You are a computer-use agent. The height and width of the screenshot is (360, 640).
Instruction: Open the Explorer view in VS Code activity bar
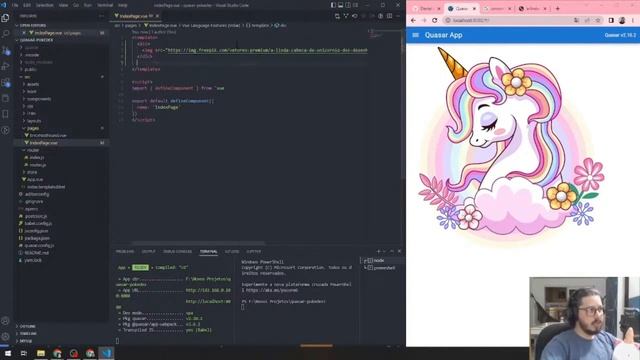point(5,18)
